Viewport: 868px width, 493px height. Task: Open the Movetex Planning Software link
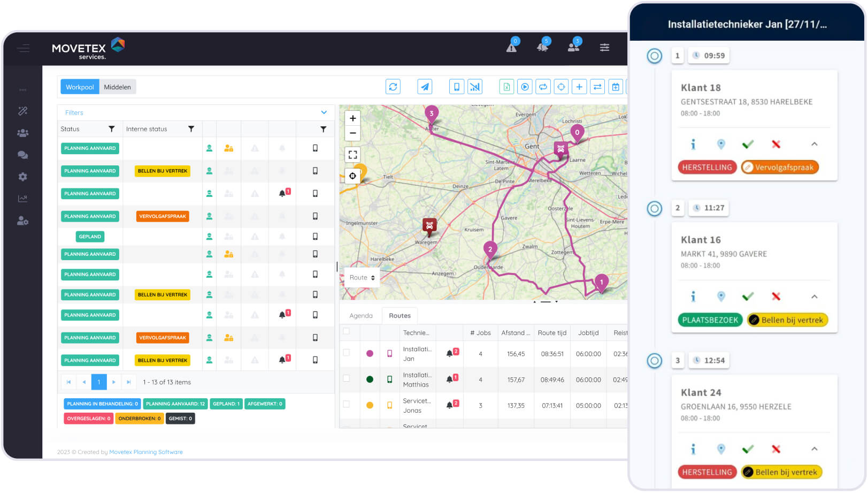(146, 452)
